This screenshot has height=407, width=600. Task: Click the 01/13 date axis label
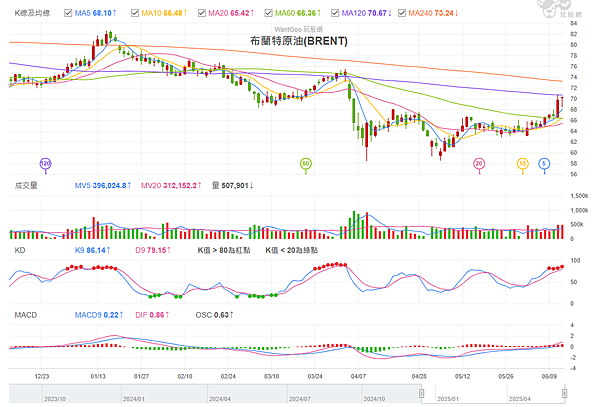click(x=98, y=376)
